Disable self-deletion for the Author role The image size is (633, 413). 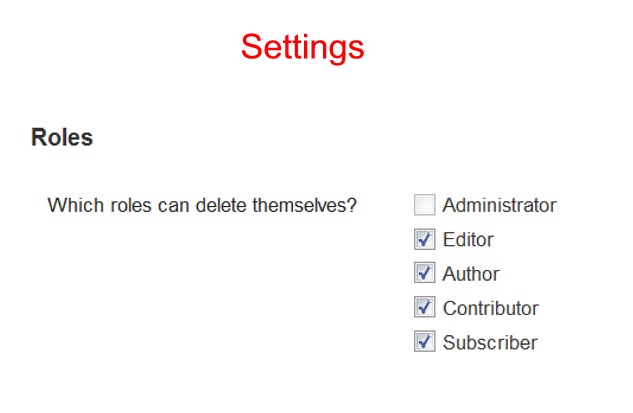click(424, 274)
